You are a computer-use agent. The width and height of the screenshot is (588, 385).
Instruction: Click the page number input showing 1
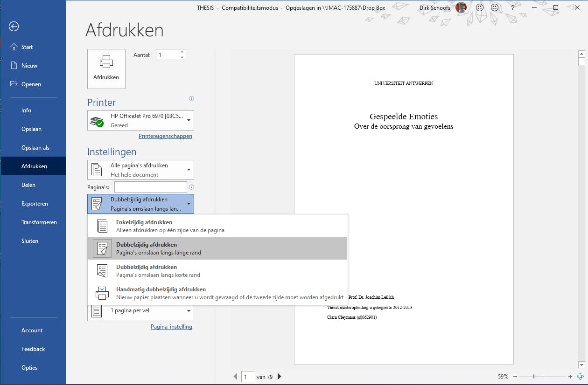point(248,376)
